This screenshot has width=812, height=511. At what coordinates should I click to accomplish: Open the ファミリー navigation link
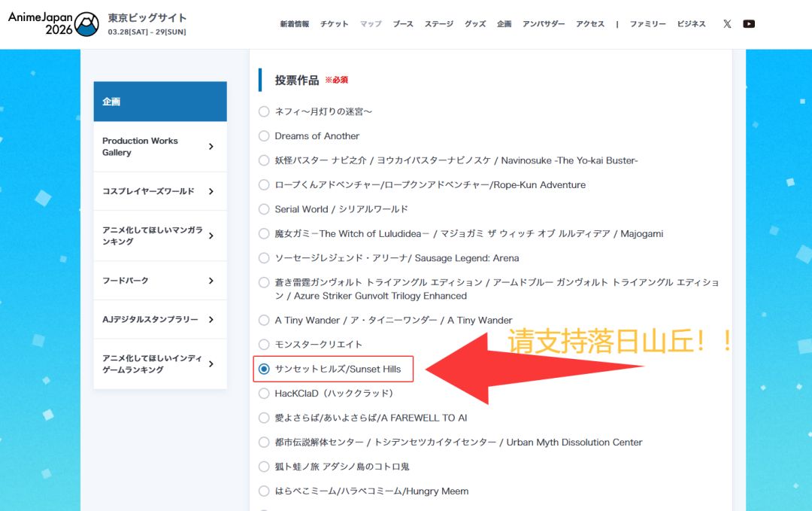648,24
